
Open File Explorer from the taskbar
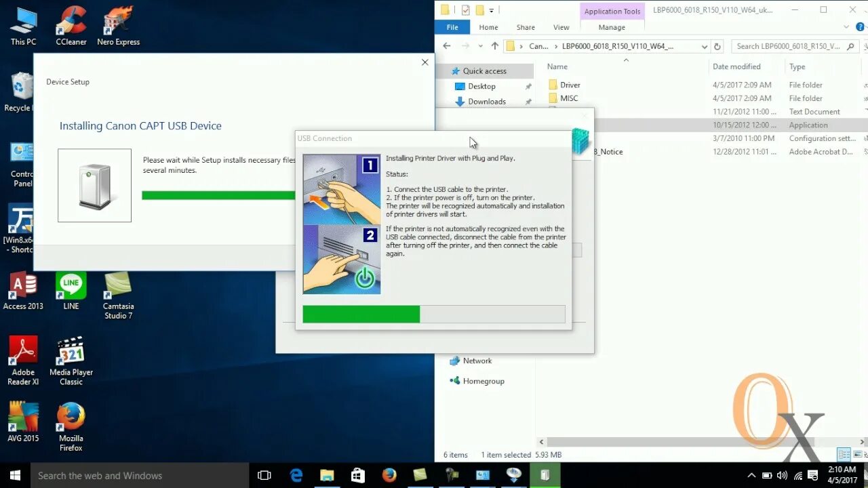tap(327, 475)
